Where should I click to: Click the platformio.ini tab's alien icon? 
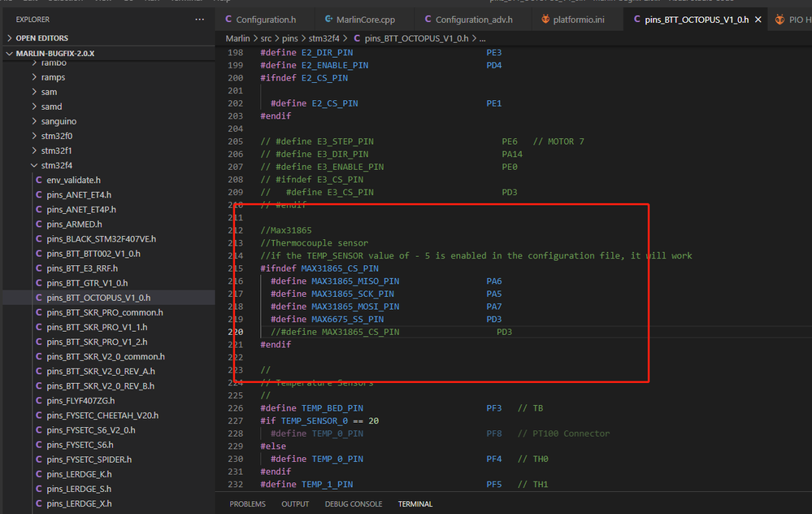coord(545,20)
